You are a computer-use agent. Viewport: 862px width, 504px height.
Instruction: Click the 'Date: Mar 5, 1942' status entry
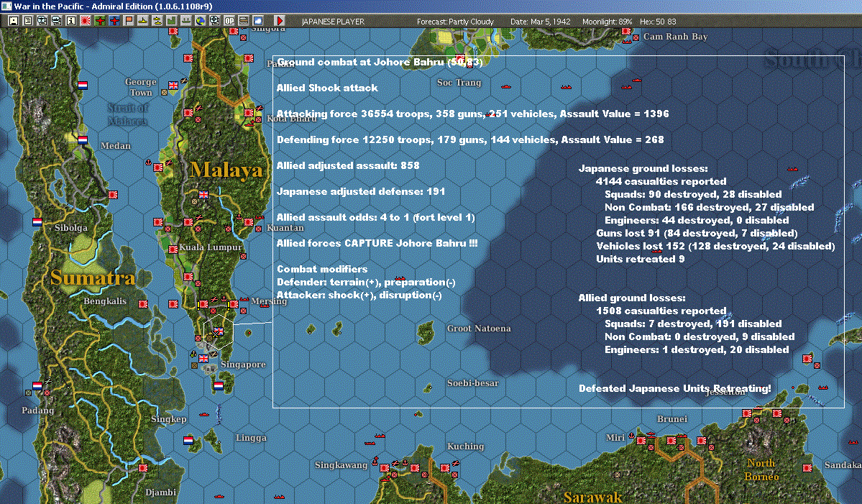(541, 22)
